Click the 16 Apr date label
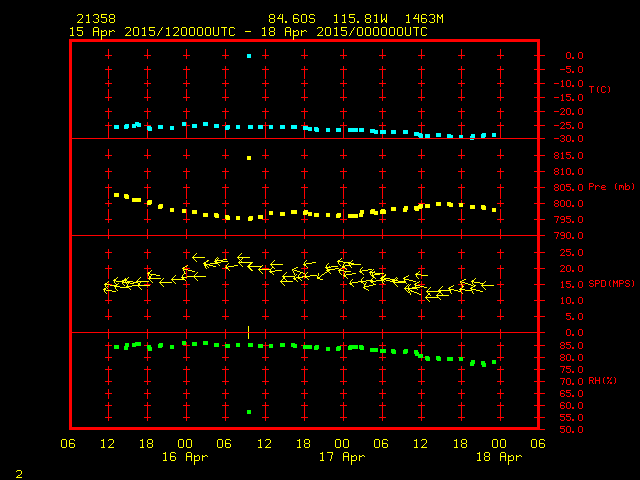 [185, 457]
